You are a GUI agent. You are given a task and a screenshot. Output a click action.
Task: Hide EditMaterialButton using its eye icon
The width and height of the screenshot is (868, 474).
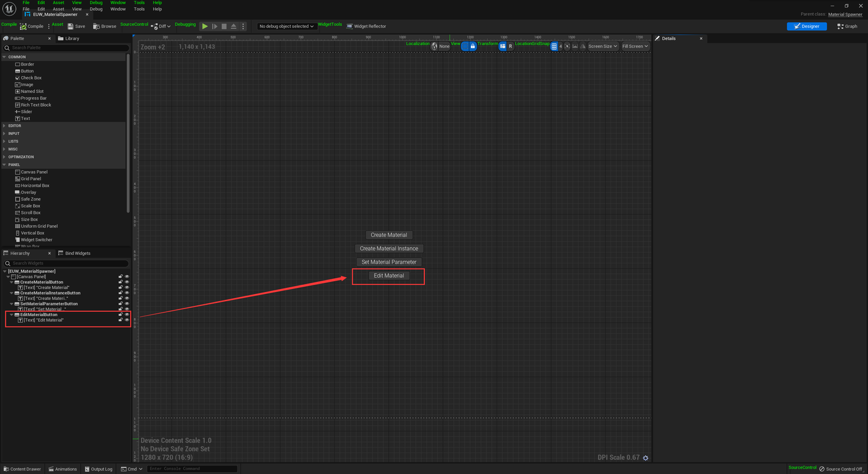127,314
